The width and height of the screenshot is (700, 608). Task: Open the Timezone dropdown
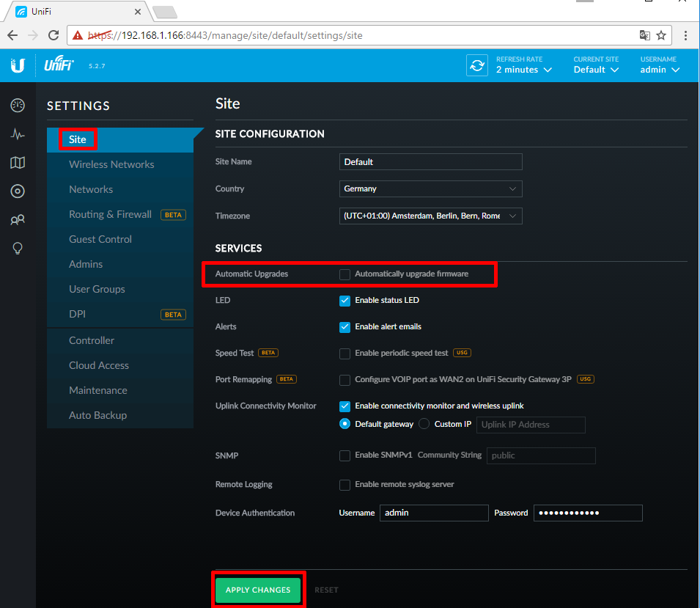(x=431, y=216)
